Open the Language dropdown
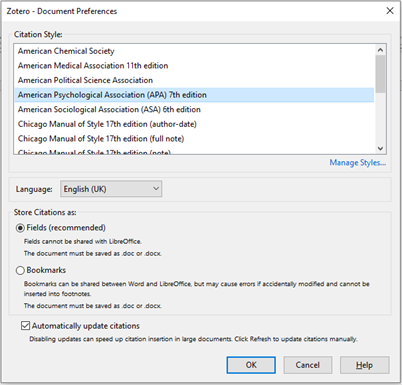Viewport: 402px width, 385px height. coord(111,189)
